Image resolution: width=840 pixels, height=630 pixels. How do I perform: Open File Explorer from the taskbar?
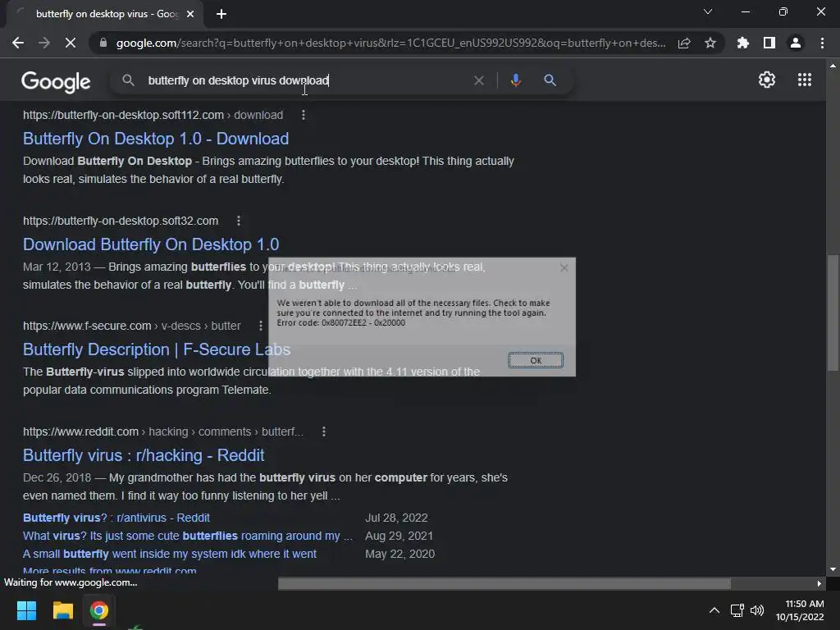coord(62,610)
